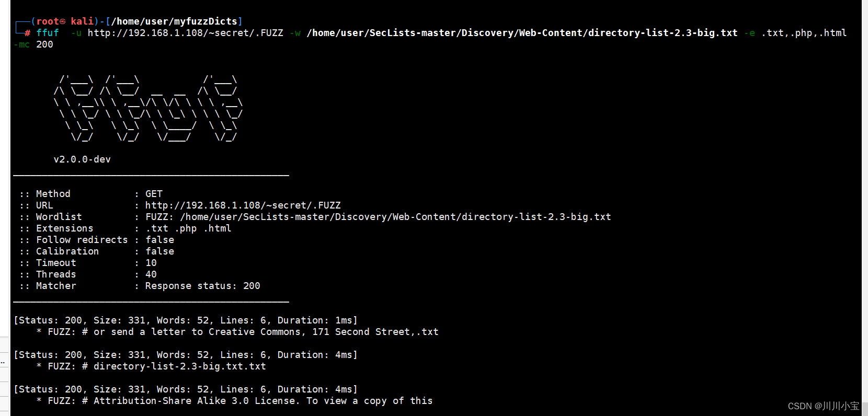The height and width of the screenshot is (416, 868).
Task: Click 'kali' hostname in the prompt
Action: [x=82, y=21]
